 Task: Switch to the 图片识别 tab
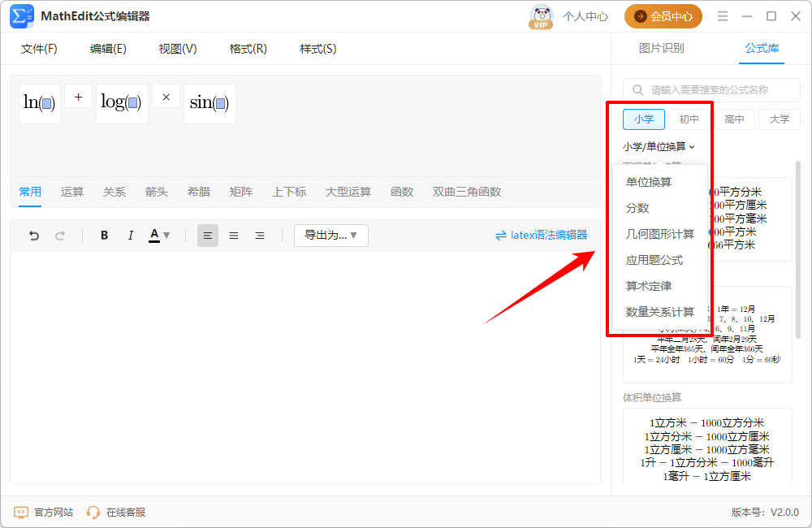661,48
